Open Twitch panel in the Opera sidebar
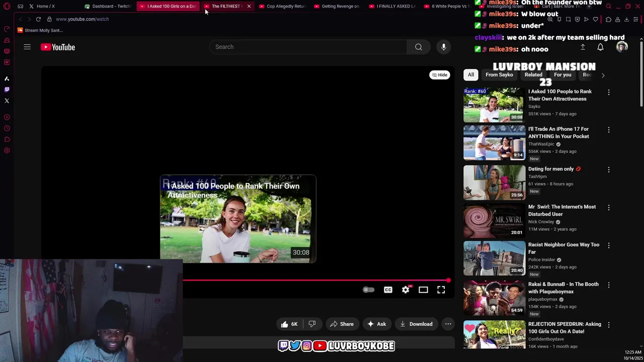This screenshot has width=644, height=362. pyautogui.click(x=7, y=89)
